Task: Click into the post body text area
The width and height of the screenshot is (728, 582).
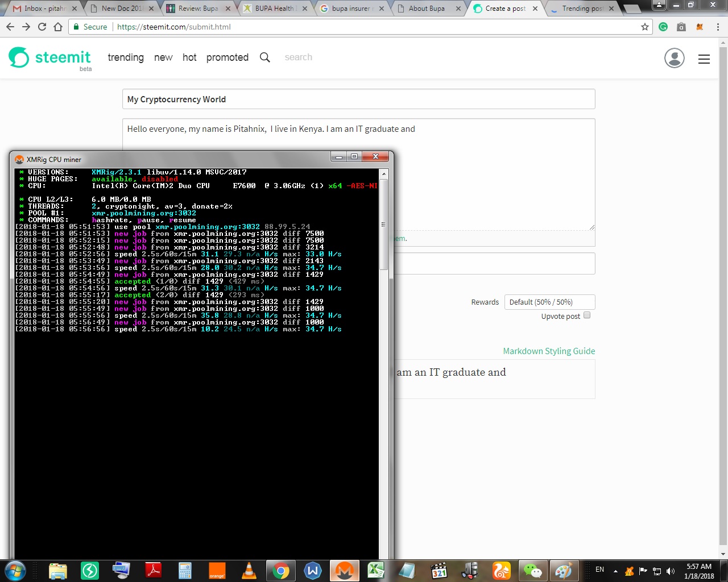Action: pos(359,174)
